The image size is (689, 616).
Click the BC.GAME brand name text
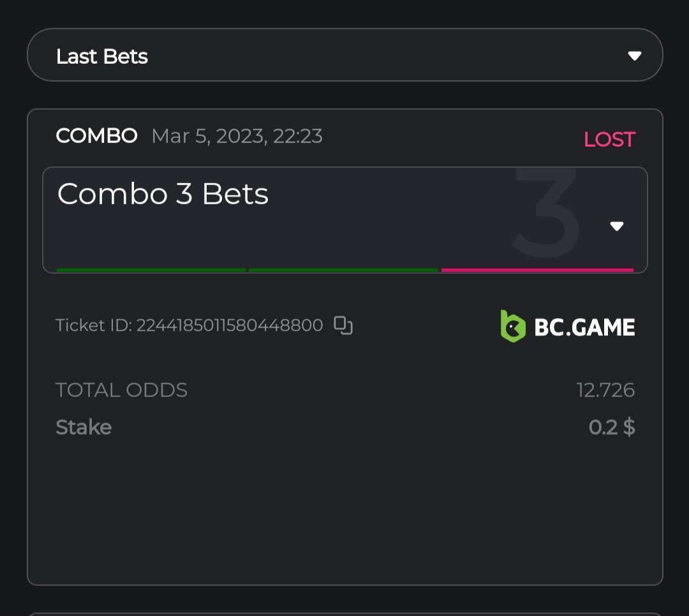(x=584, y=327)
